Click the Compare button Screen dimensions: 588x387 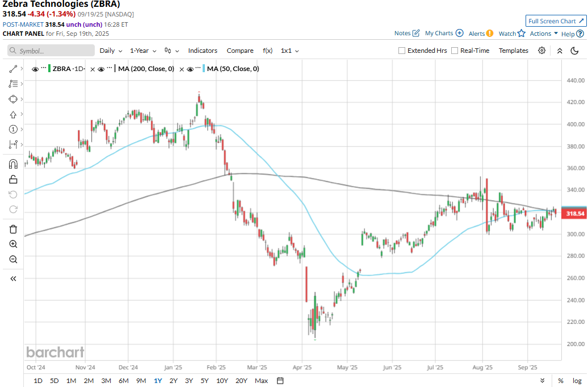240,51
